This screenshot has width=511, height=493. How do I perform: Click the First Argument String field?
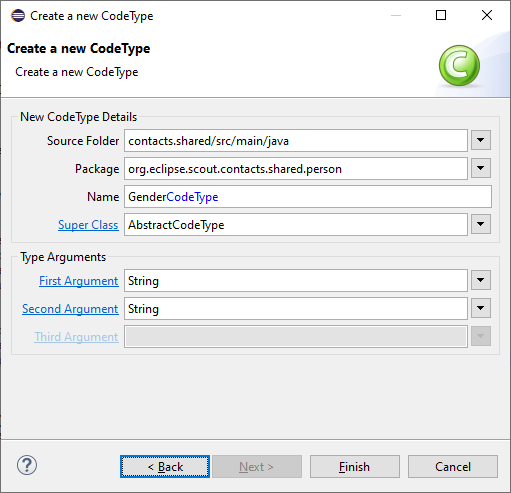coord(296,281)
